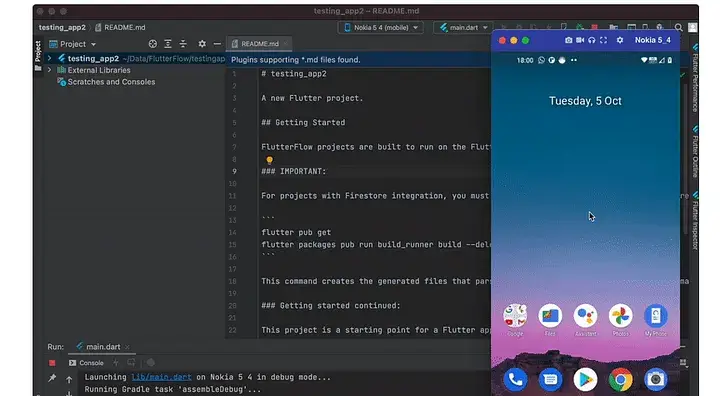Open Project panel gear options
Screen dimensions: 720x396
202,44
